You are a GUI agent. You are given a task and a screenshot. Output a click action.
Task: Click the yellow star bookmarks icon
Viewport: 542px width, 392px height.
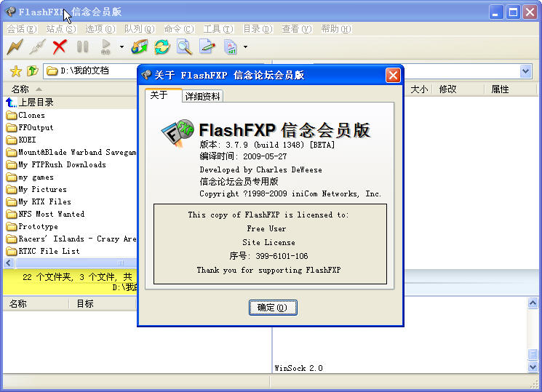pos(15,71)
